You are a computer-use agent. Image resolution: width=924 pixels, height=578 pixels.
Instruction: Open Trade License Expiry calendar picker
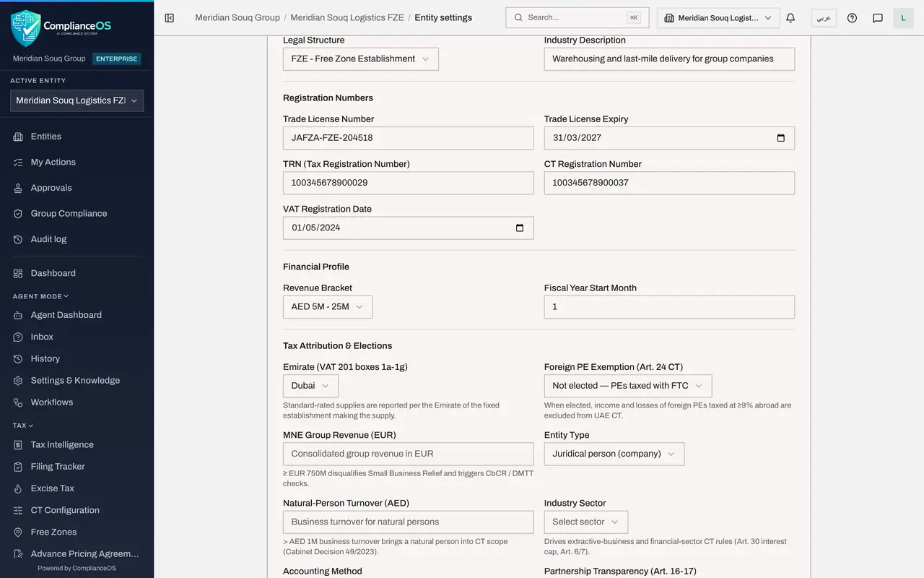[780, 138]
